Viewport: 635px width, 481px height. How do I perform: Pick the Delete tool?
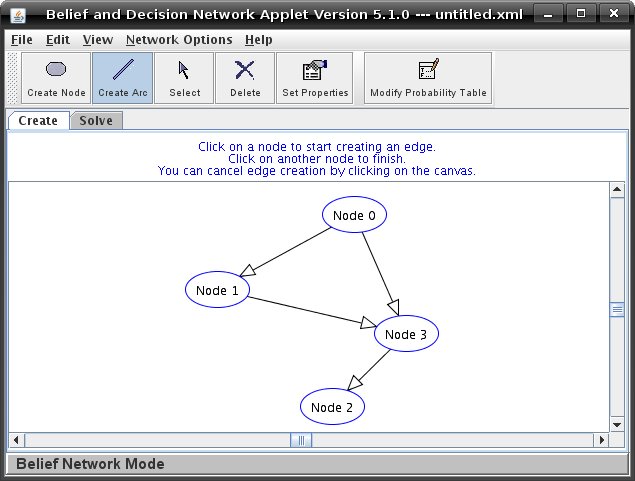coord(245,78)
